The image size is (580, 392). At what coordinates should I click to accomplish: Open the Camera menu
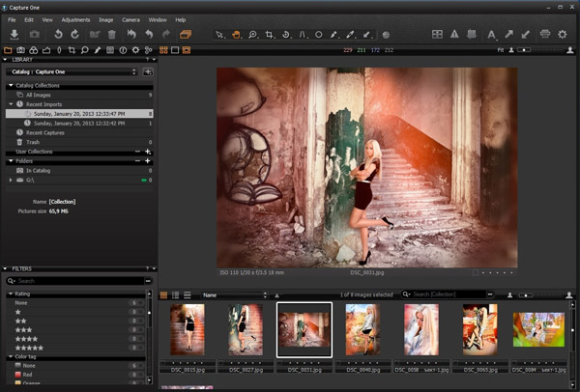[x=130, y=19]
